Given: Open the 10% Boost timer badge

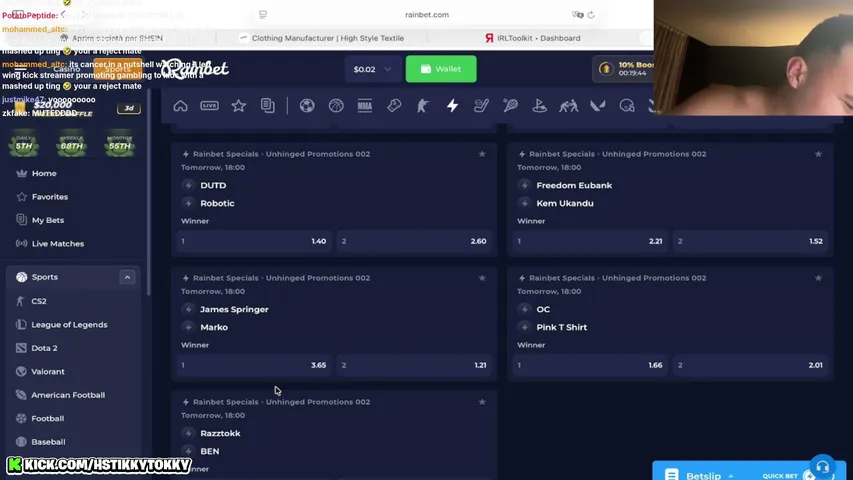Looking at the screenshot, I should 623,69.
